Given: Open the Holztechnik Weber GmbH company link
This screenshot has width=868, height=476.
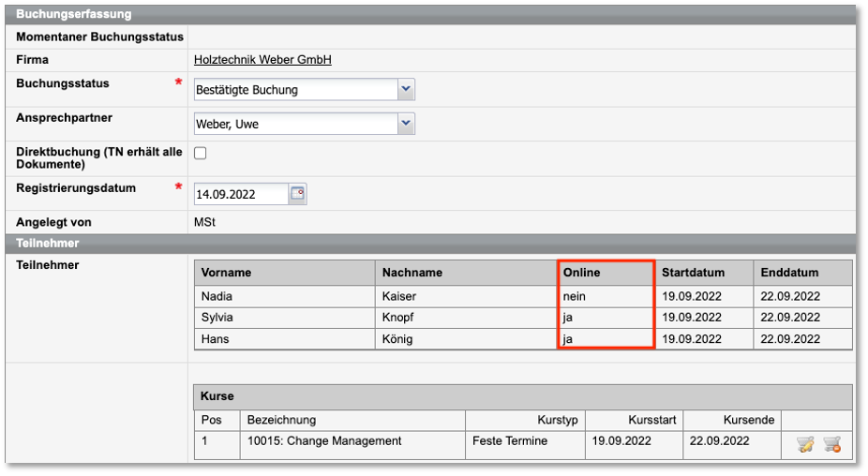Looking at the screenshot, I should (263, 60).
